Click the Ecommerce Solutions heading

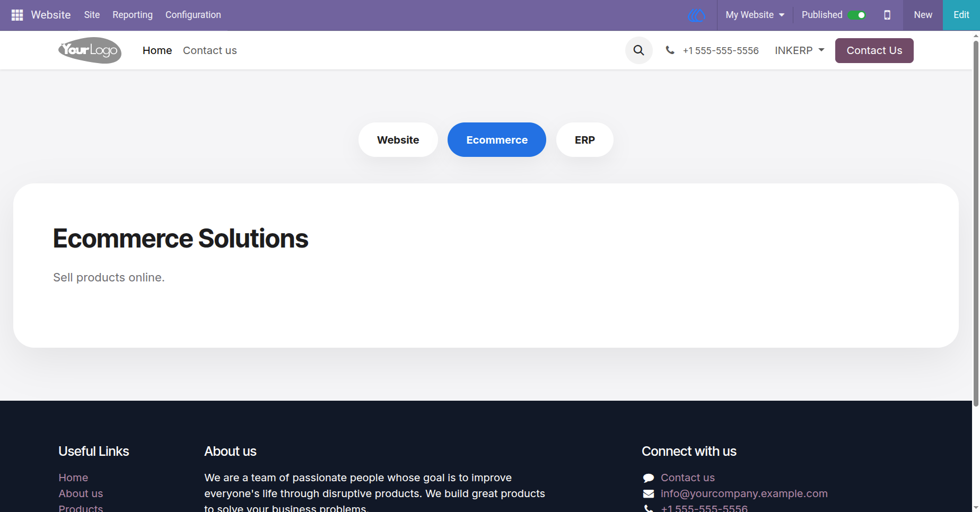181,239
